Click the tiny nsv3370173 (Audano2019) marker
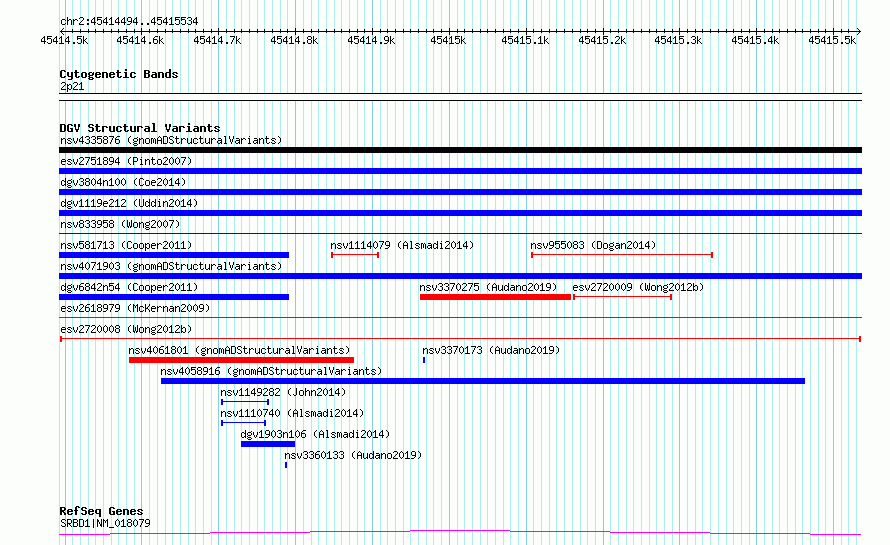 (x=423, y=360)
